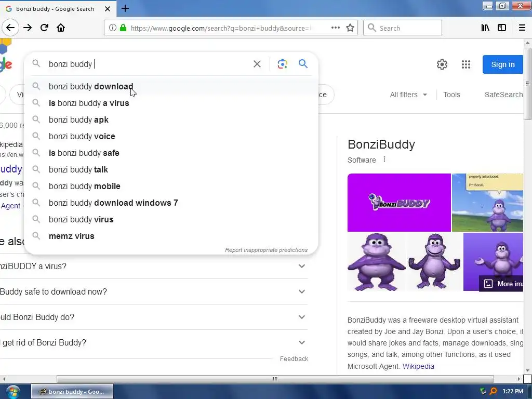Expand the 'BUDDY a virus?' question
This screenshot has height=399, width=532.
pyautogui.click(x=154, y=267)
